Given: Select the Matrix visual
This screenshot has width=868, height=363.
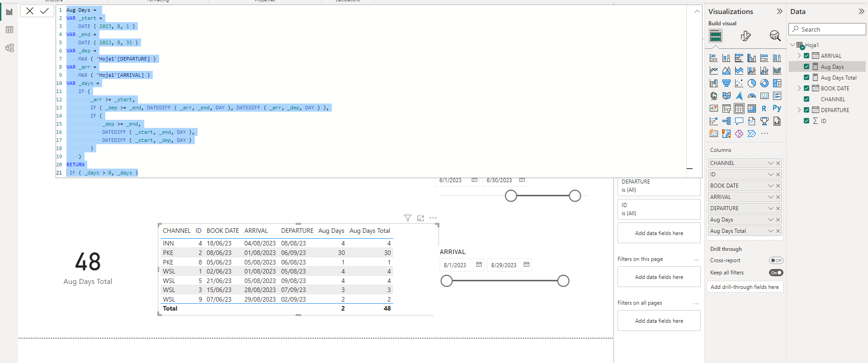Looking at the screenshot, I should pyautogui.click(x=752, y=108).
